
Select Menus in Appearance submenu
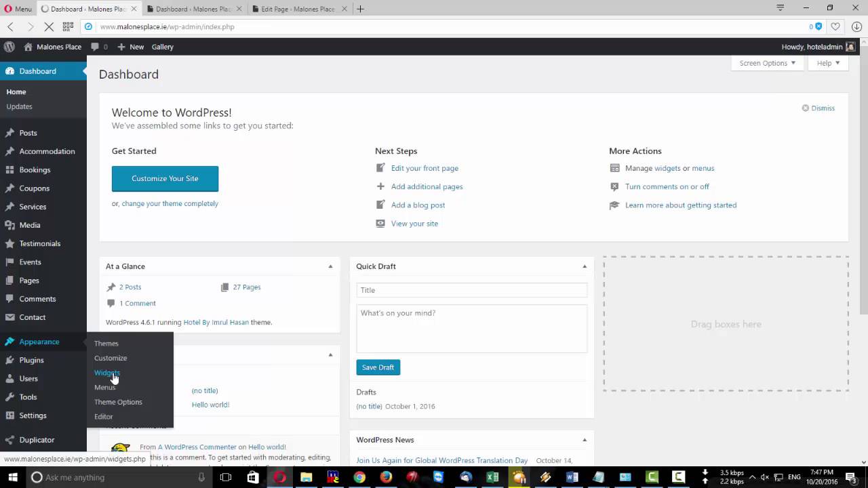[x=104, y=387]
